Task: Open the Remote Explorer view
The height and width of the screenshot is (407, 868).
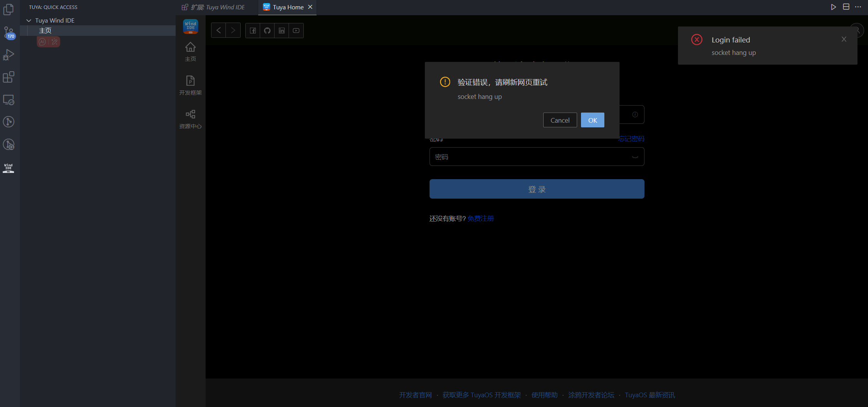Action: (9, 100)
